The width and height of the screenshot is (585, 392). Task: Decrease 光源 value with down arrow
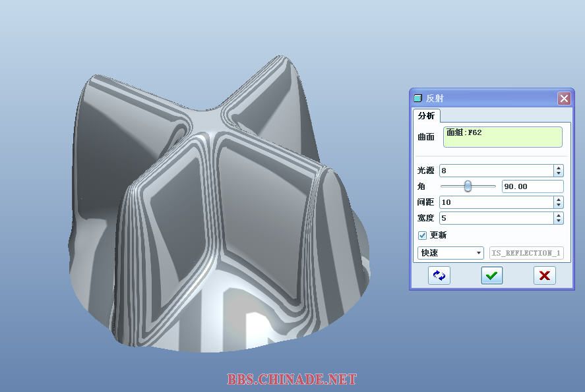[559, 173]
